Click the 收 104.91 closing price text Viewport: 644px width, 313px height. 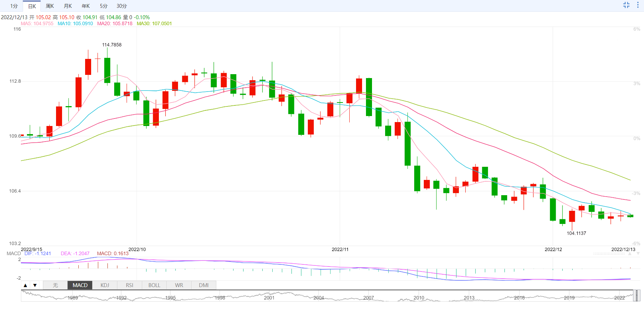[x=87, y=17]
